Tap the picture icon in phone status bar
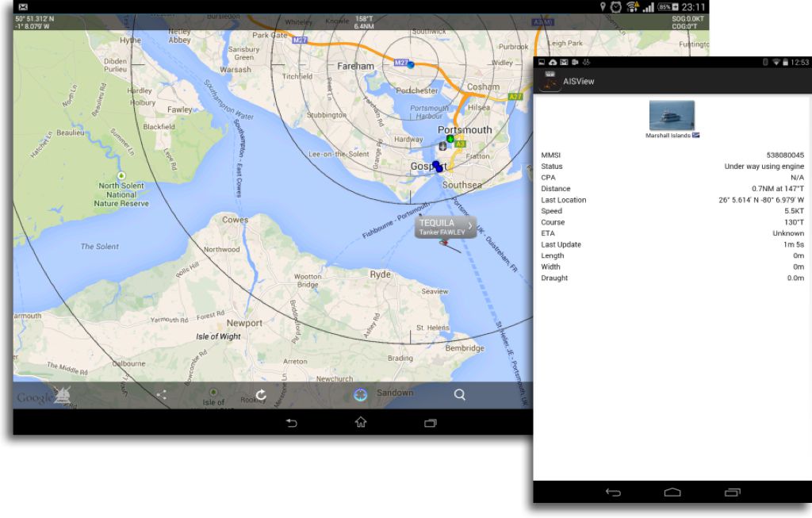This screenshot has width=812, height=518. pos(542,62)
